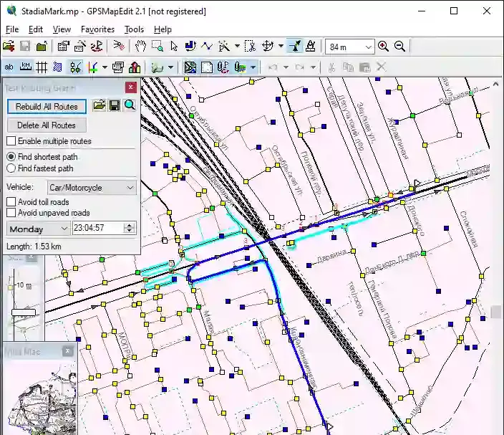Expand the green map layer arrow

[x=170, y=67]
